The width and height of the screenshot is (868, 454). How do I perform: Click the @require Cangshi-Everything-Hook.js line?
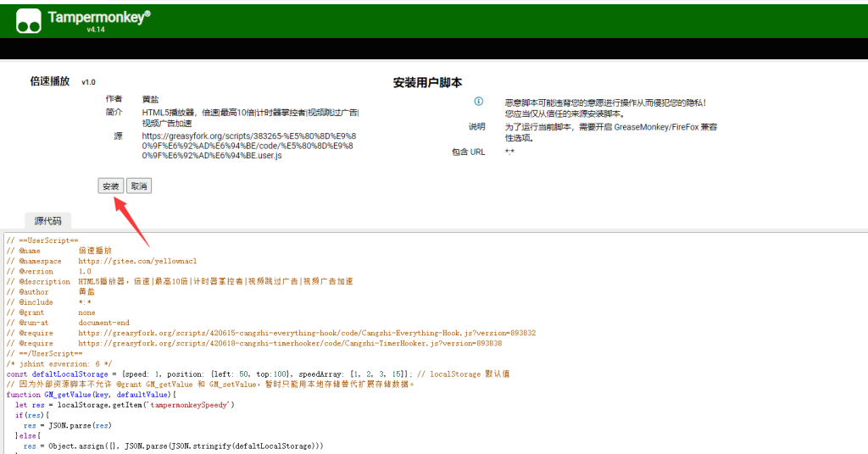point(271,333)
